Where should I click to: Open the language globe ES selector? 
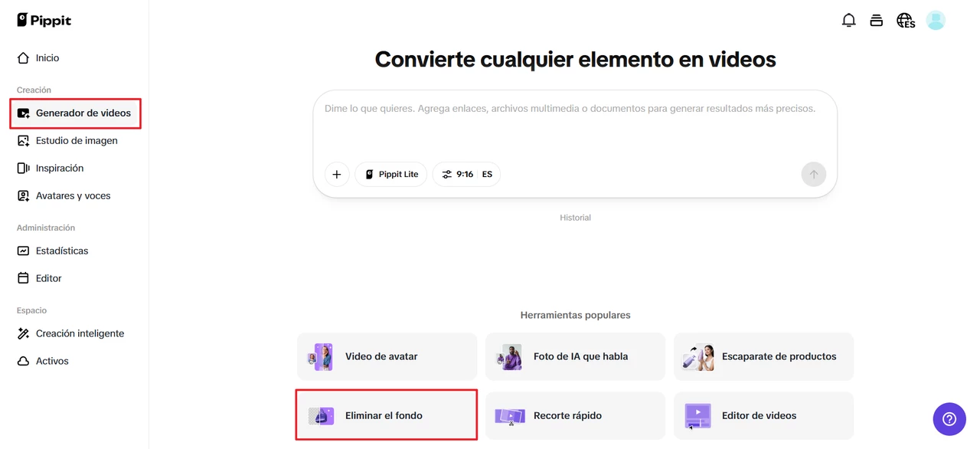click(x=906, y=21)
